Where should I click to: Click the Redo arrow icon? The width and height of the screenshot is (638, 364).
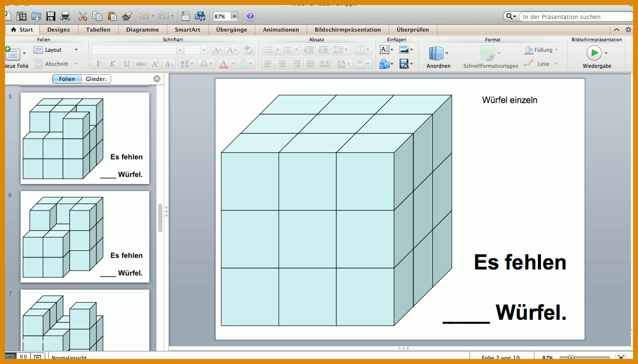pos(163,16)
